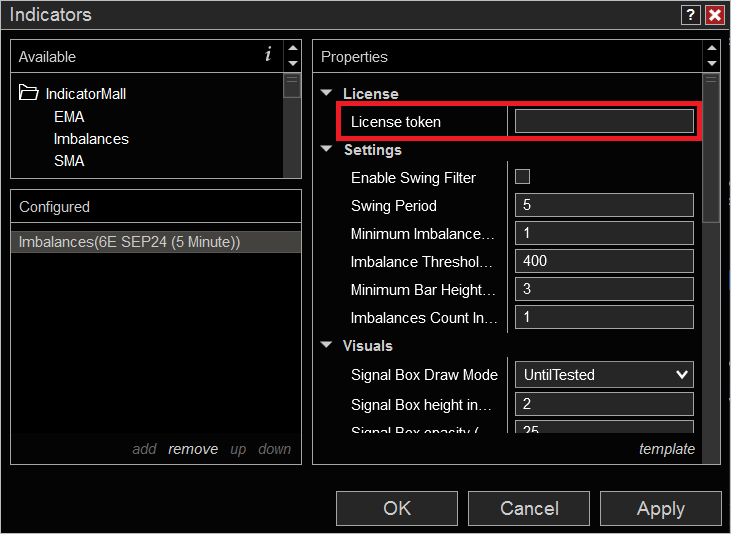Screen dimensions: 731x534
Task: Click the Available panel up arrow
Action: 293,48
